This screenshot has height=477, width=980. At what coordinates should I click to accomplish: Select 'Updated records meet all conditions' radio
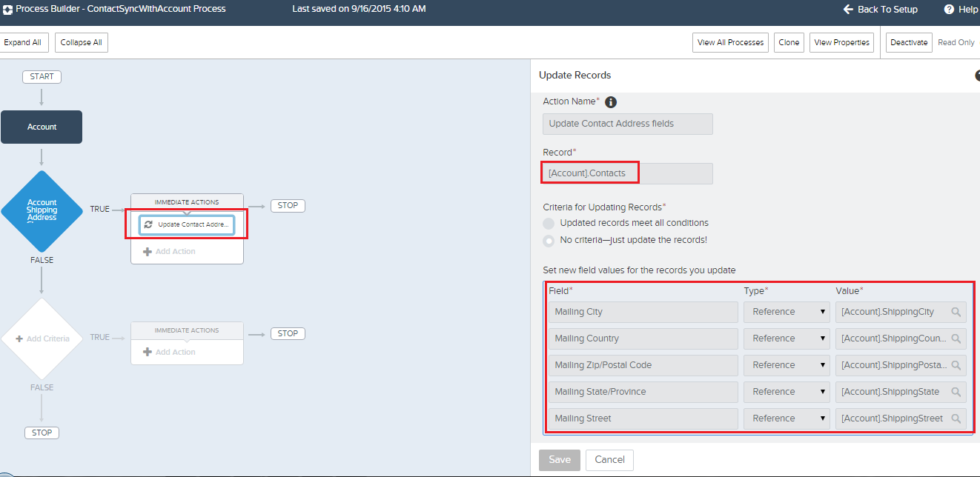(549, 224)
